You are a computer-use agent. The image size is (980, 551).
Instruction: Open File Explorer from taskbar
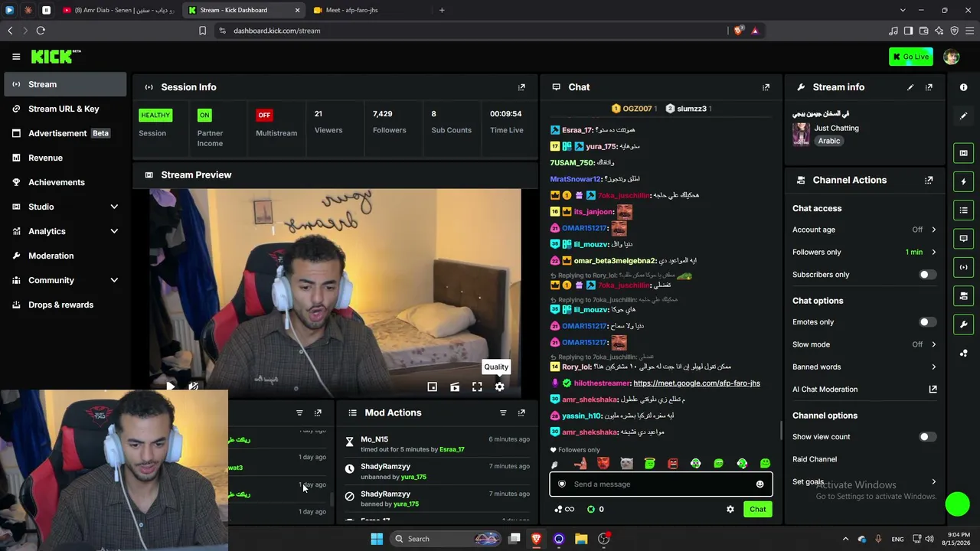coord(581,539)
